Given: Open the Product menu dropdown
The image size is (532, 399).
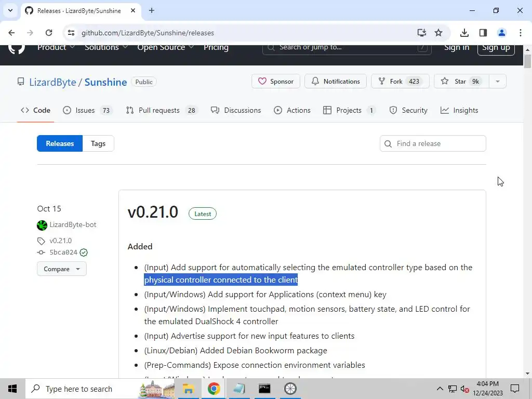Looking at the screenshot, I should tap(56, 47).
